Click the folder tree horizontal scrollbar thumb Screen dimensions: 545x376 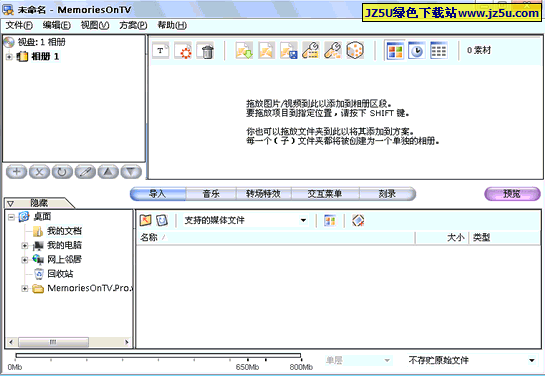tap(53, 342)
